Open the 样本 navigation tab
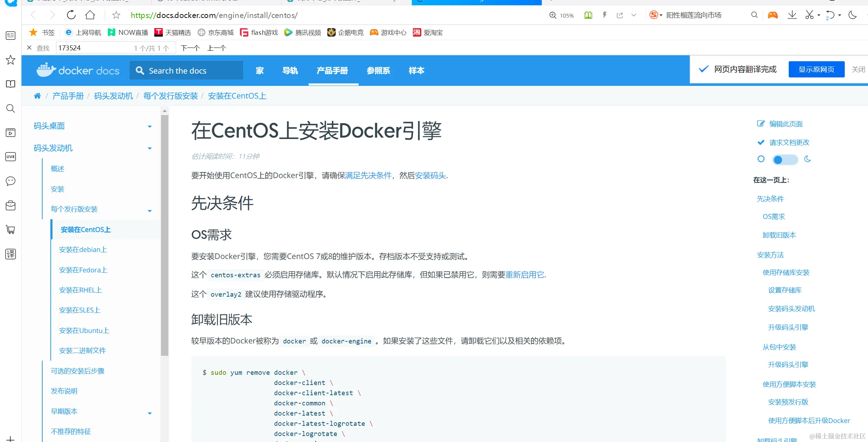The image size is (868, 442). pyautogui.click(x=416, y=71)
